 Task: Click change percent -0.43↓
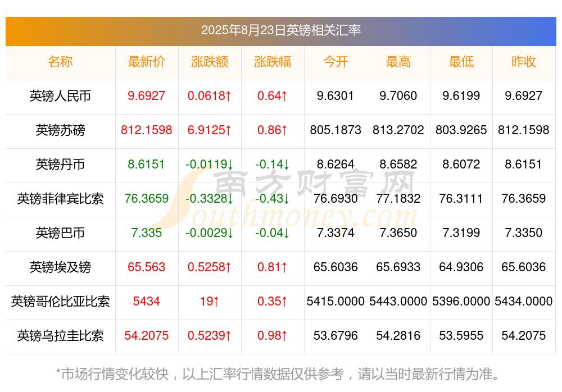click(273, 198)
